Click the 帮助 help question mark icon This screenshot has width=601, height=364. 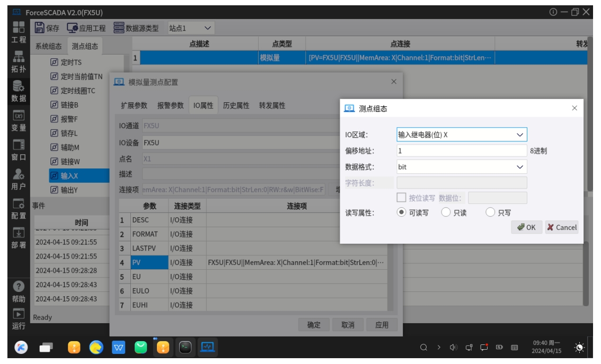click(19, 286)
